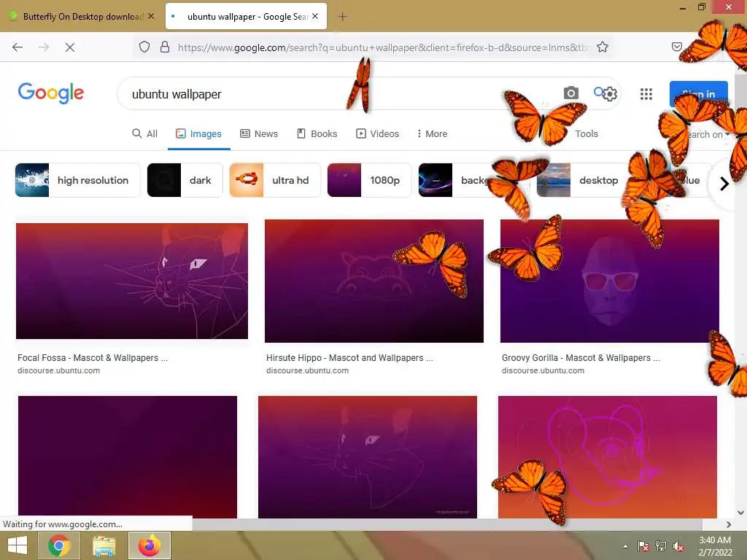Close the Butterfly On Desktop download tab
Viewport: 747px width, 560px height.
(x=151, y=16)
